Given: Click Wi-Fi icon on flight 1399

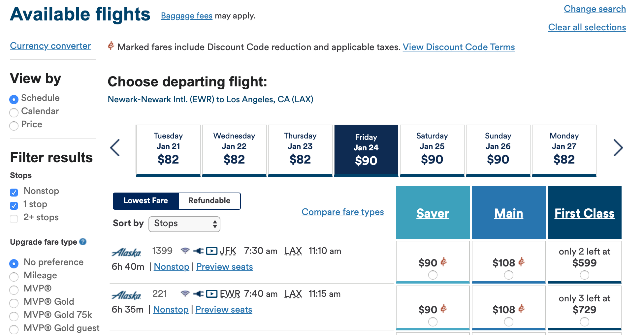Looking at the screenshot, I should 185,251.
